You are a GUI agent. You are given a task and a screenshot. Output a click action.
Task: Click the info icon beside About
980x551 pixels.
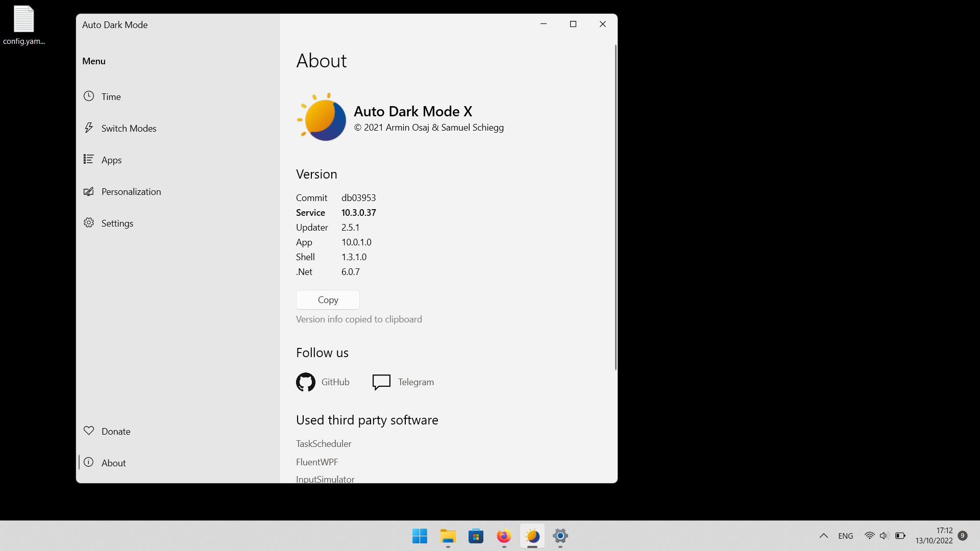click(x=89, y=462)
